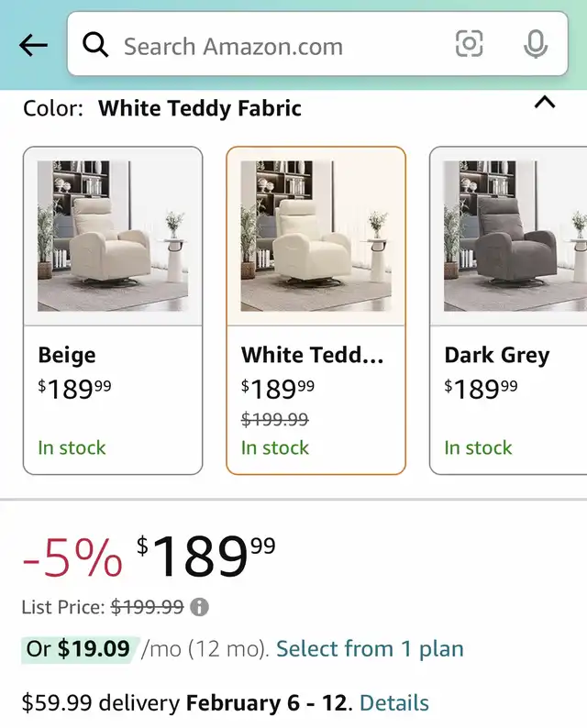Focus the Search Amazon.com field
587x728 pixels.
coord(275,45)
